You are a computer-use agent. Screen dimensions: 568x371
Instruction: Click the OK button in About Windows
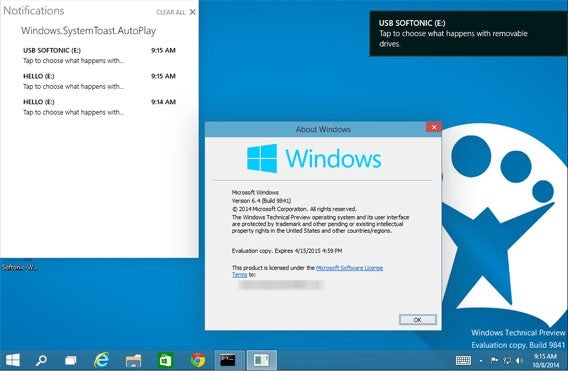pyautogui.click(x=418, y=320)
